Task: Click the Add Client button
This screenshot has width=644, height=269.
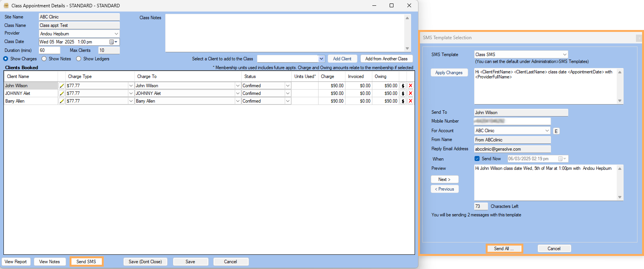Action: pos(342,59)
